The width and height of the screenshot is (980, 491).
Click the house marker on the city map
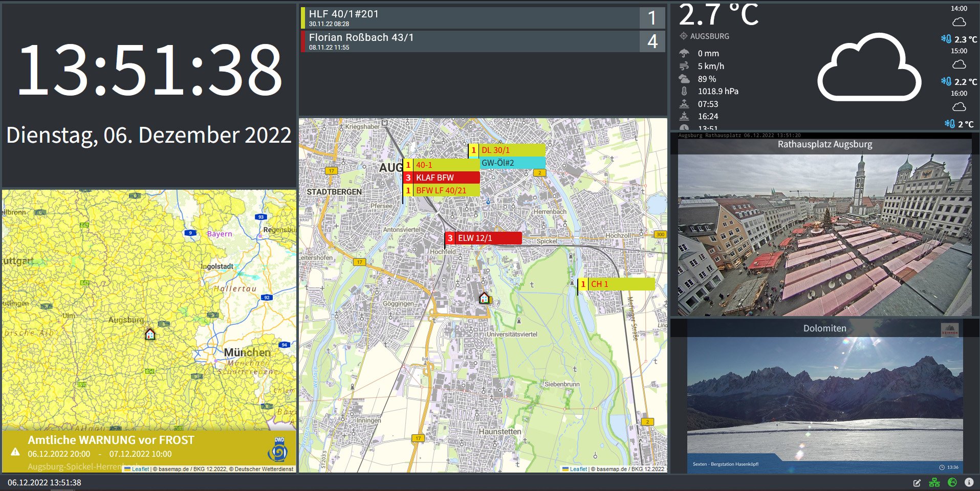tap(484, 298)
